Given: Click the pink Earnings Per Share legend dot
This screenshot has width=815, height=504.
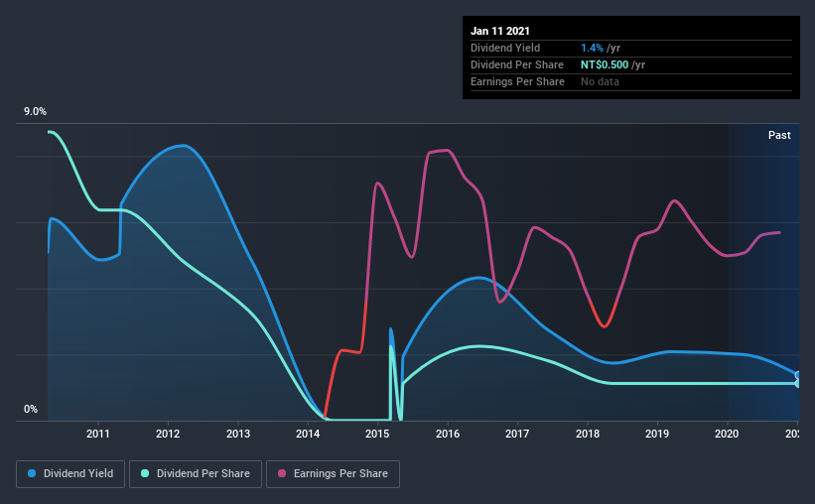Looking at the screenshot, I should (282, 473).
